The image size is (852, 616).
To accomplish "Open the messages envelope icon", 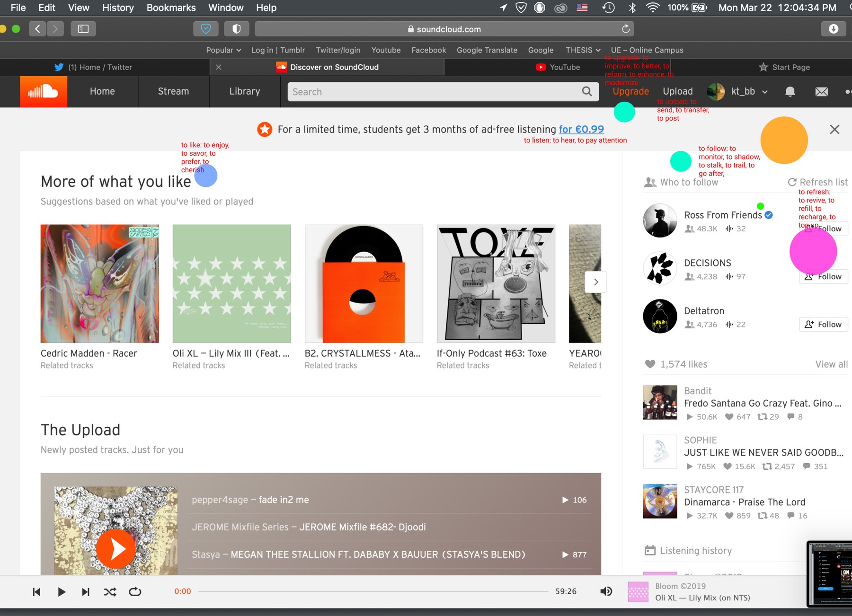I will 822,92.
